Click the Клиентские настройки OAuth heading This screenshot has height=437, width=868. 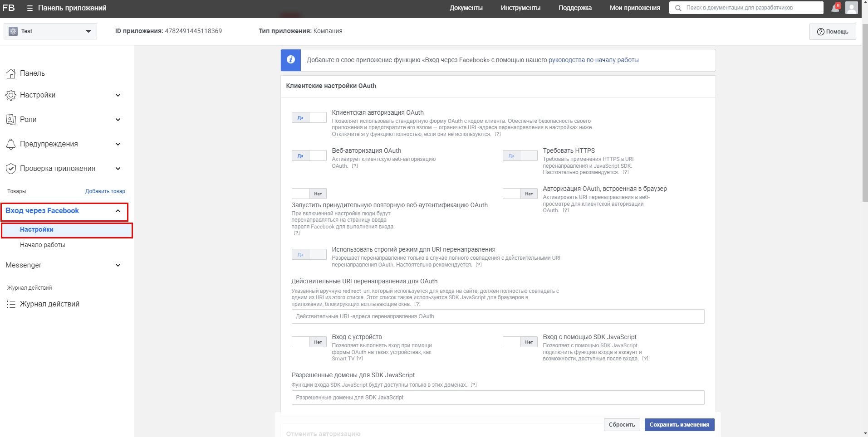[331, 86]
